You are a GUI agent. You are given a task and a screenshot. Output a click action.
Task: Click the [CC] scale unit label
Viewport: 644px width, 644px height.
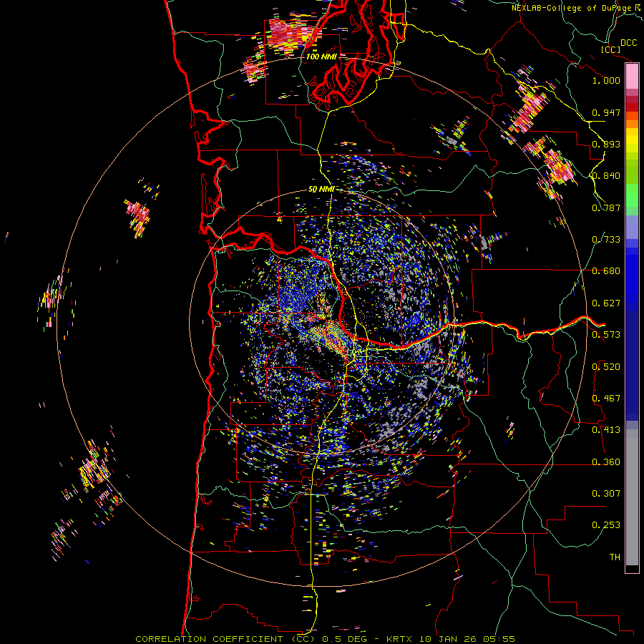coord(611,49)
